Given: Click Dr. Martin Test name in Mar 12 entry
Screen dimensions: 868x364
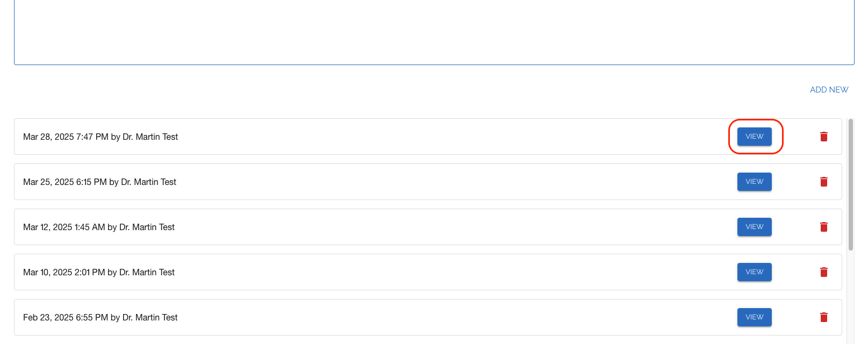Looking at the screenshot, I should pos(147,227).
